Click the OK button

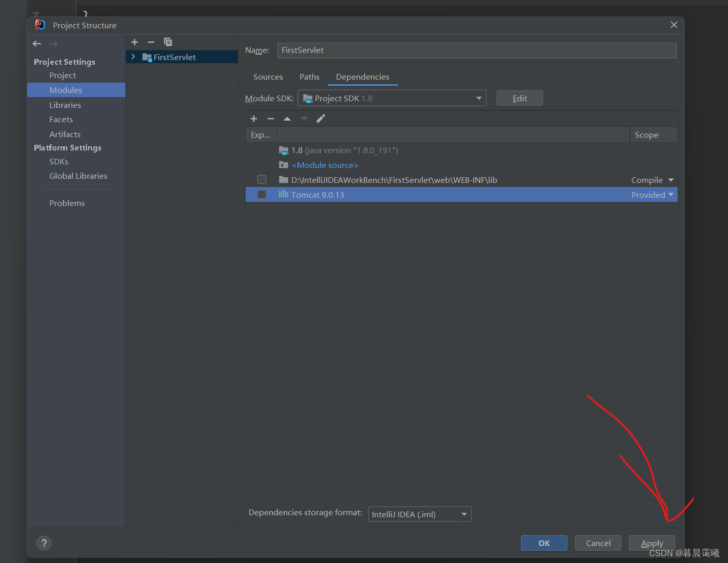pyautogui.click(x=544, y=543)
